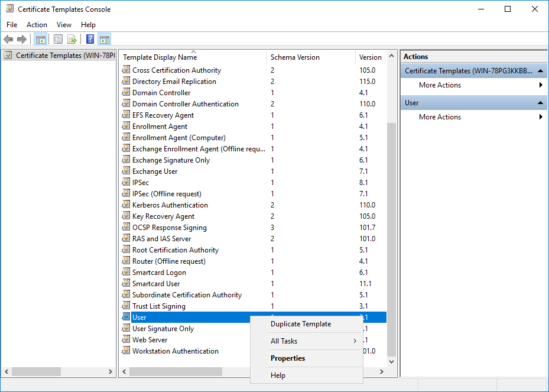Image resolution: width=549 pixels, height=392 pixels.
Task: Click template list horizontal scrollbar thumb
Action: pos(176,371)
